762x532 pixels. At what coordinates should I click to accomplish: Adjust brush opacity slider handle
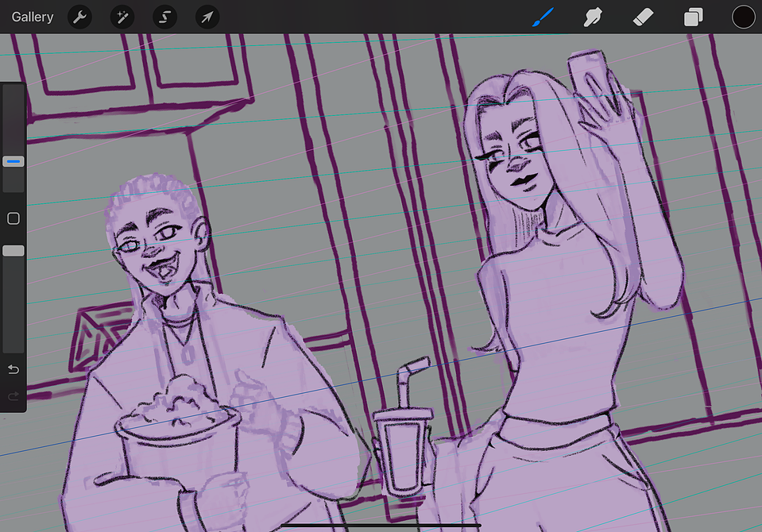pos(14,251)
